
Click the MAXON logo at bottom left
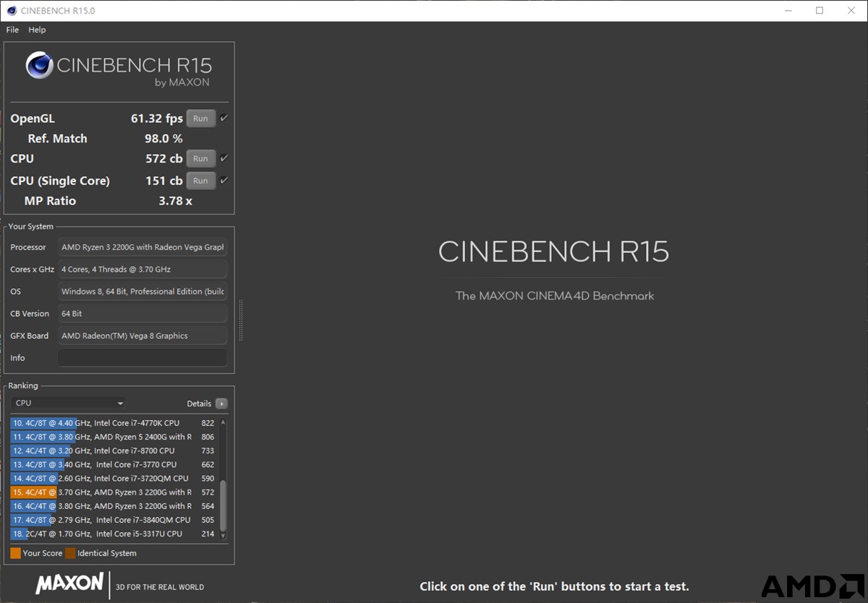click(x=69, y=583)
